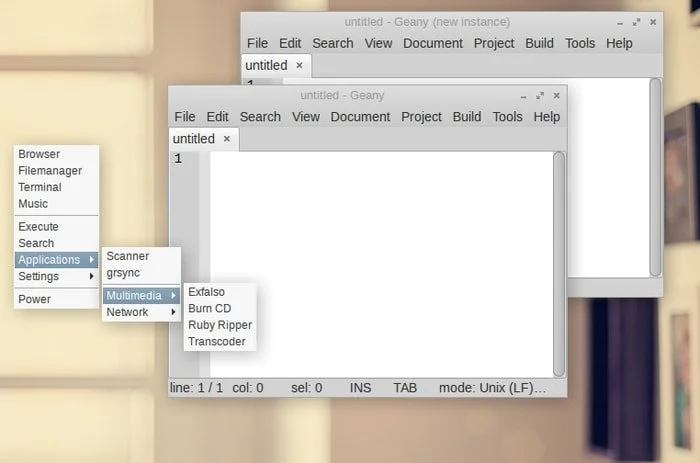Close the Geany new instance window
Screen dimensions: 700x463
653,22
